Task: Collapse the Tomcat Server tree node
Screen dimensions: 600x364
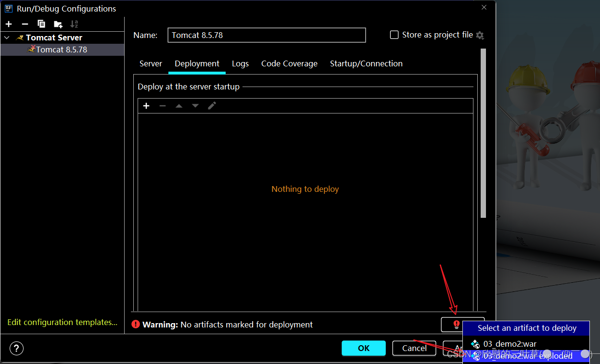Action: (x=7, y=38)
